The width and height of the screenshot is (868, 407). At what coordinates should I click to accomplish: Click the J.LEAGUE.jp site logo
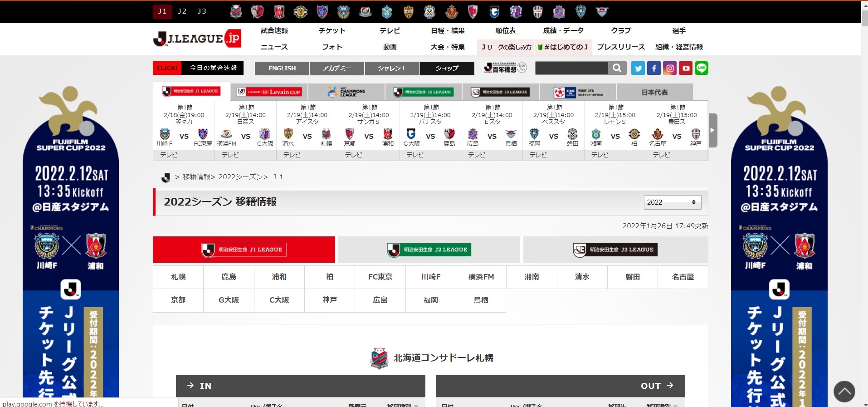pos(197,39)
